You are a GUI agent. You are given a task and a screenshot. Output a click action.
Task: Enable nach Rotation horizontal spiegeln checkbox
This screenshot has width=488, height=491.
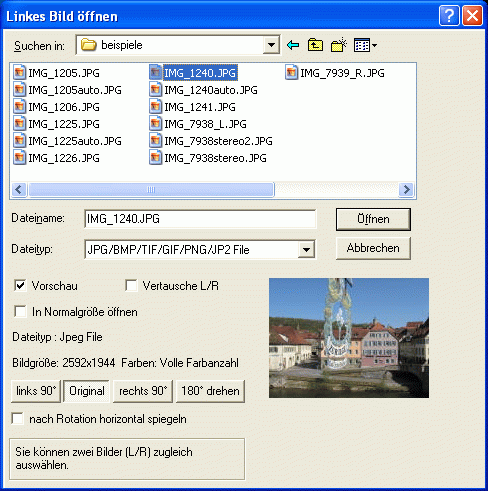pyautogui.click(x=17, y=418)
